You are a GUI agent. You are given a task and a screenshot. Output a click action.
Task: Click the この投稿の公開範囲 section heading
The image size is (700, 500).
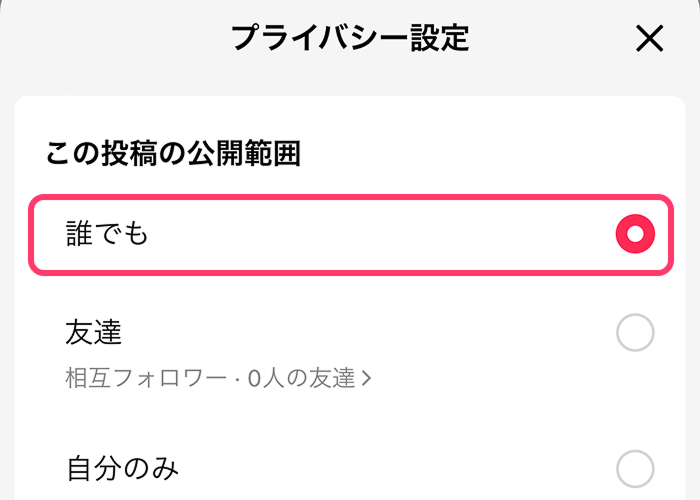click(173, 154)
